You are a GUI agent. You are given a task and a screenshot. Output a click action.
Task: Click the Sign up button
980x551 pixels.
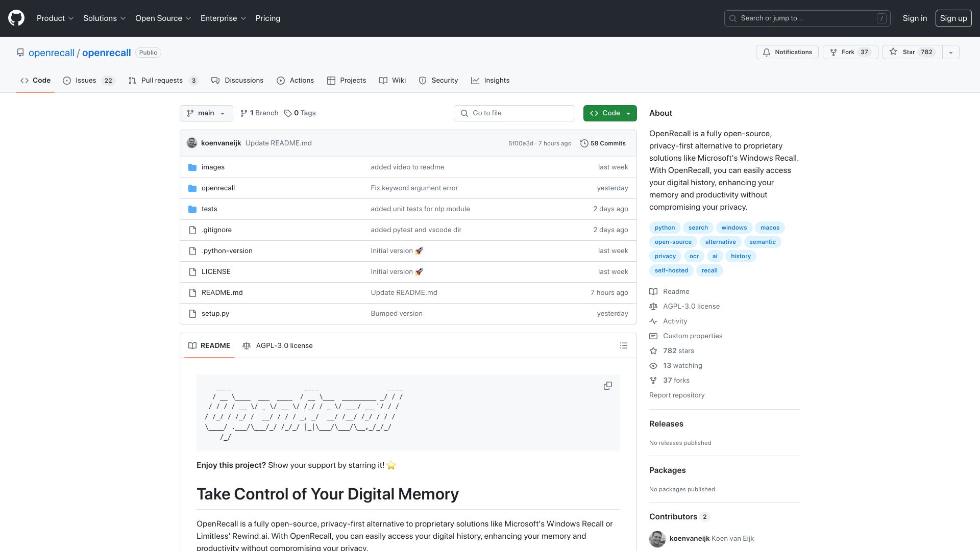(953, 18)
